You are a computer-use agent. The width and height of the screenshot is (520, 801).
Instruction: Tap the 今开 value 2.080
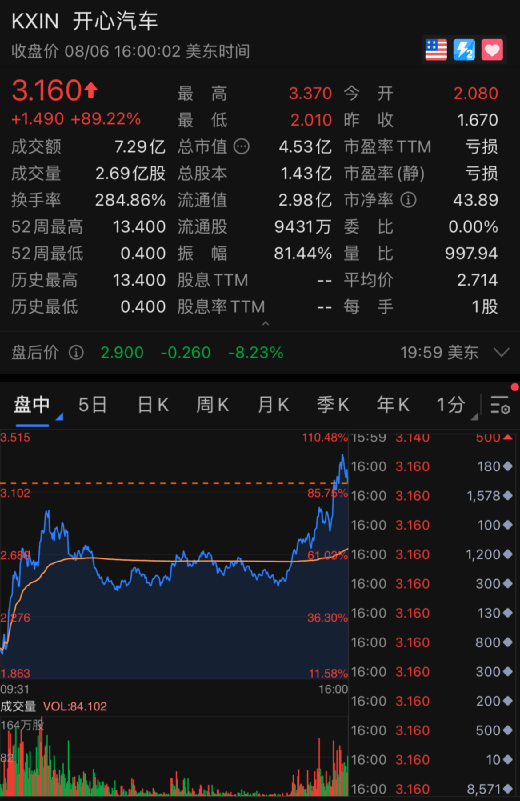476,93
